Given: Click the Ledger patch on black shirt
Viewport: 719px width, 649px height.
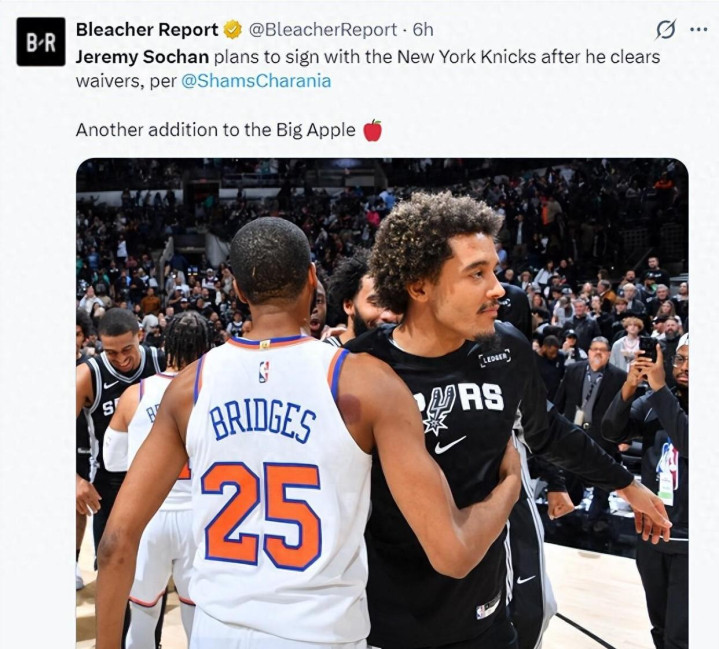Looking at the screenshot, I should [x=495, y=359].
